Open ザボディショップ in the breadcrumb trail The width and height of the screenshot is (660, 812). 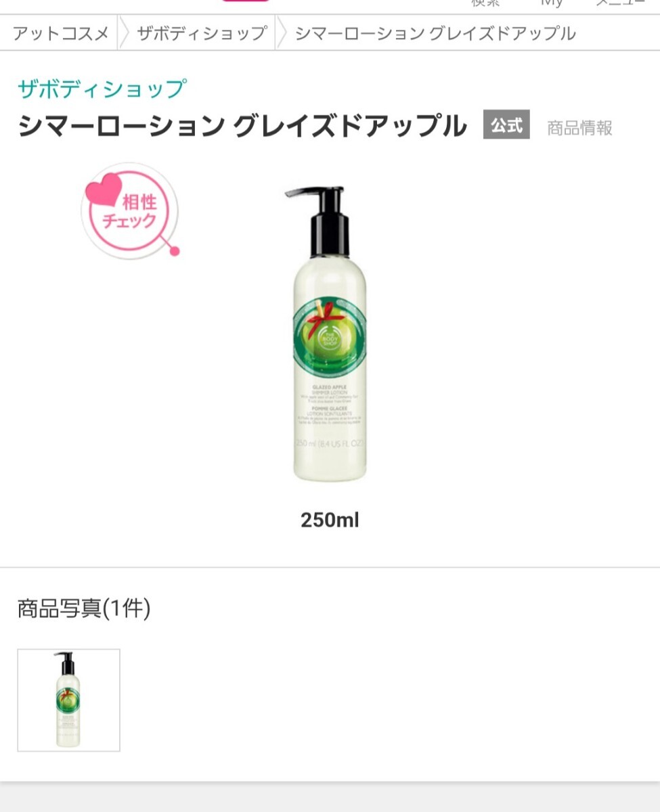point(202,33)
